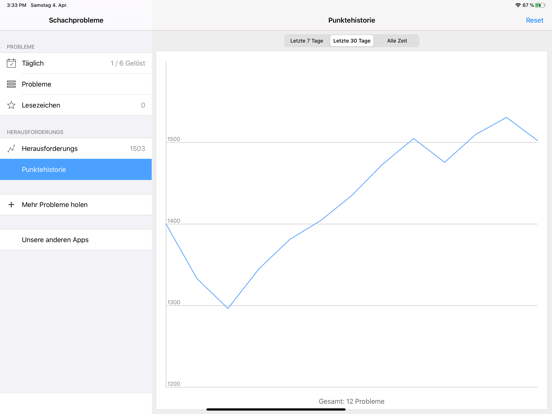Open Lesezeichen bookmarks
This screenshot has height=414, width=552.
(x=76, y=105)
